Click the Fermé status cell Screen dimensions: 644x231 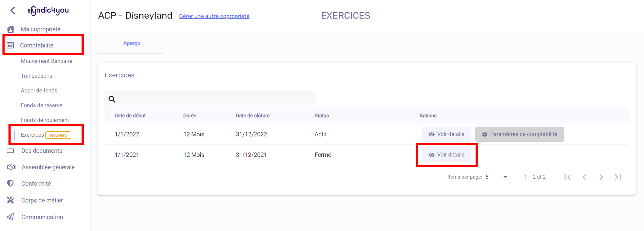click(323, 155)
